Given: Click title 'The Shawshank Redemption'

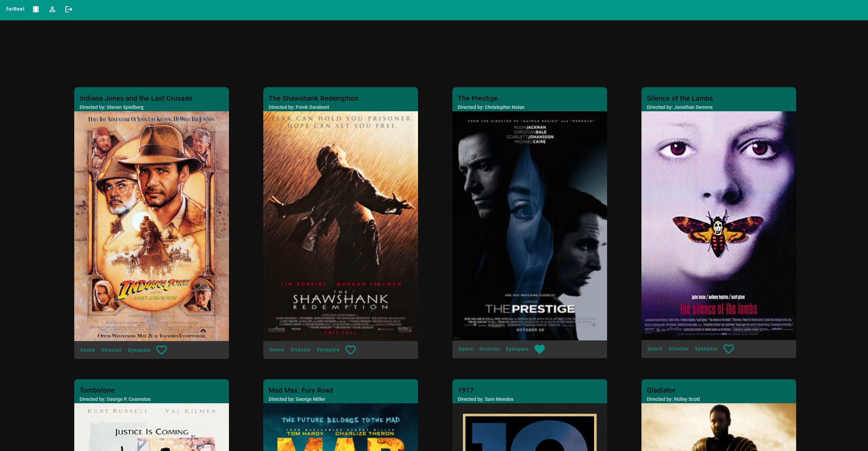Looking at the screenshot, I should coord(314,98).
